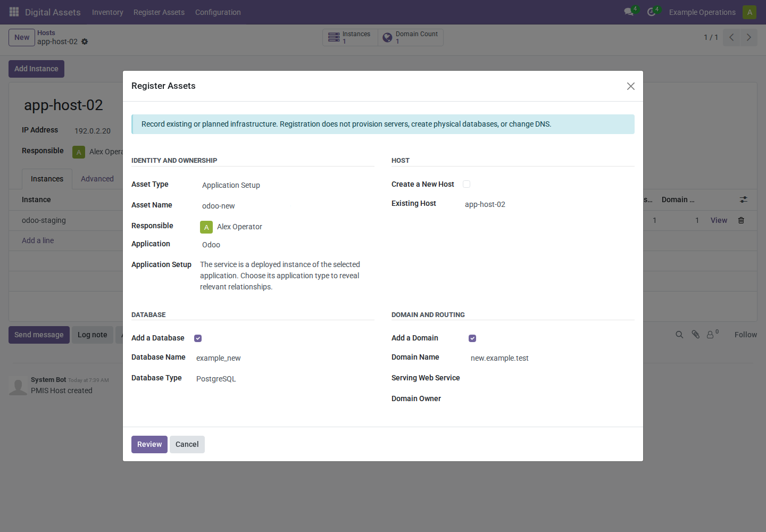Image resolution: width=766 pixels, height=532 pixels.
Task: Switch to the Instances tab
Action: pos(47,179)
